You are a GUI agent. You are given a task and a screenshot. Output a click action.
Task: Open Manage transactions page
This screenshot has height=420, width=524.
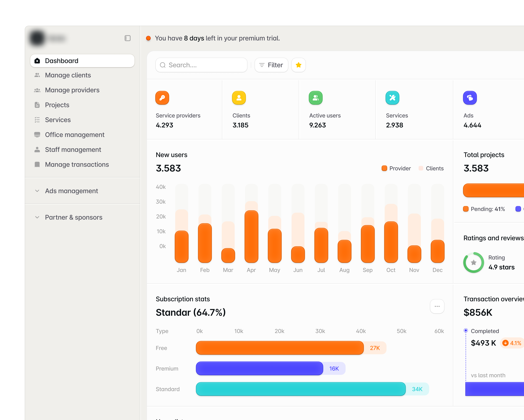(x=77, y=164)
